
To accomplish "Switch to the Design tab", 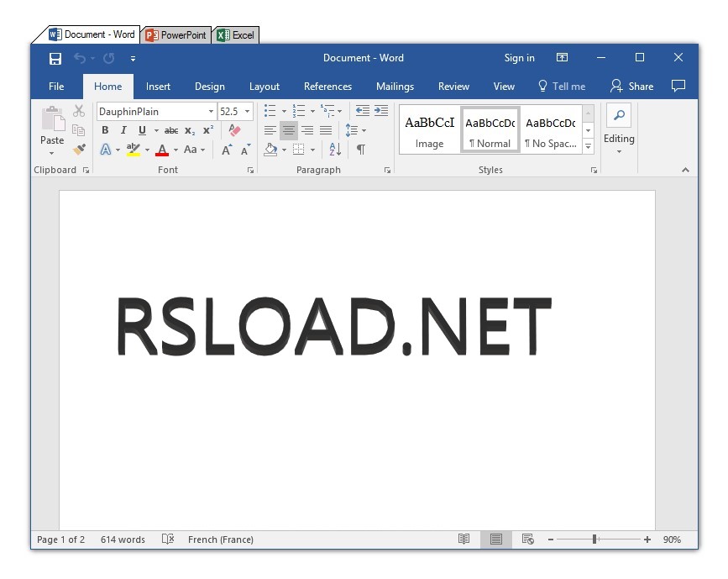I will (209, 87).
